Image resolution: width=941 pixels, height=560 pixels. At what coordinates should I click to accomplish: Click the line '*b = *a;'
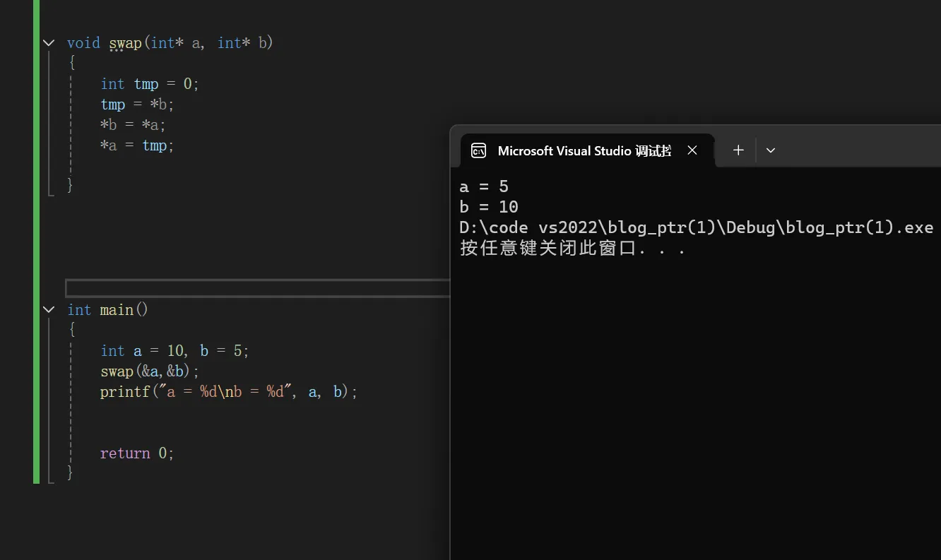coord(133,125)
